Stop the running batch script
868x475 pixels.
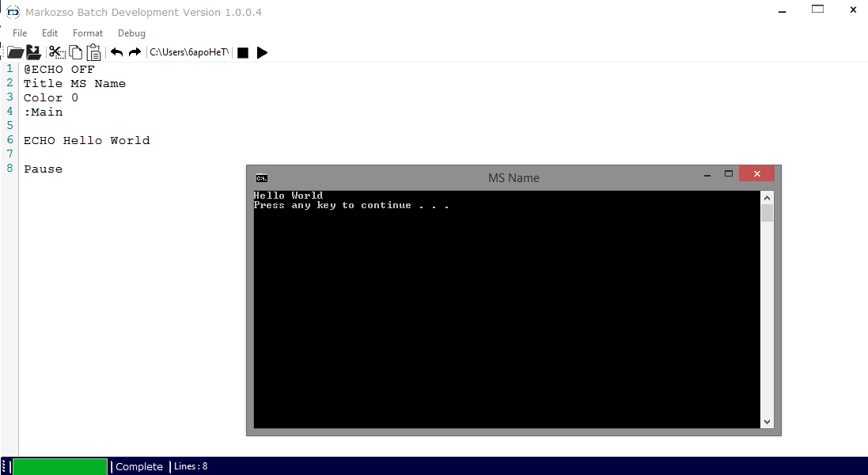point(242,52)
